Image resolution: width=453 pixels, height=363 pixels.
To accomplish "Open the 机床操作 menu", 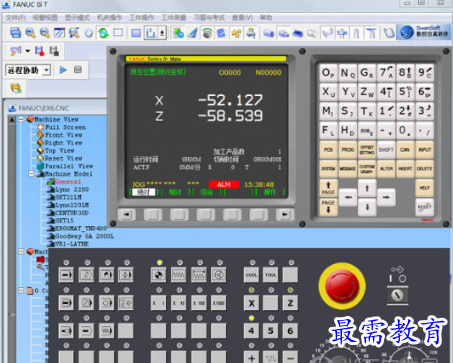I will click(x=109, y=18).
